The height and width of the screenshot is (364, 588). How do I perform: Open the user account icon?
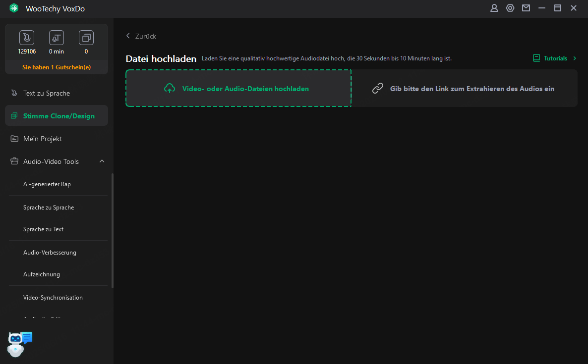click(x=494, y=8)
